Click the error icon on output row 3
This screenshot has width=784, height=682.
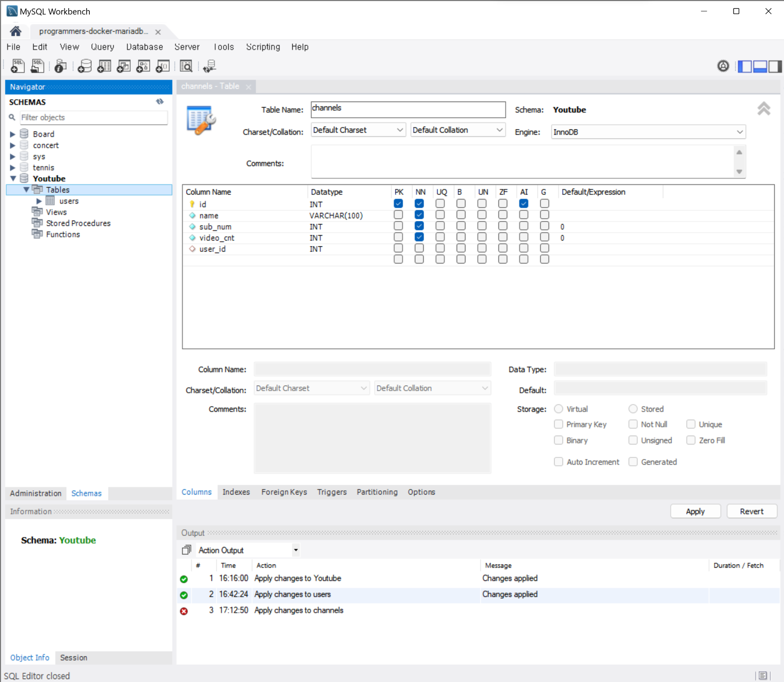click(184, 611)
